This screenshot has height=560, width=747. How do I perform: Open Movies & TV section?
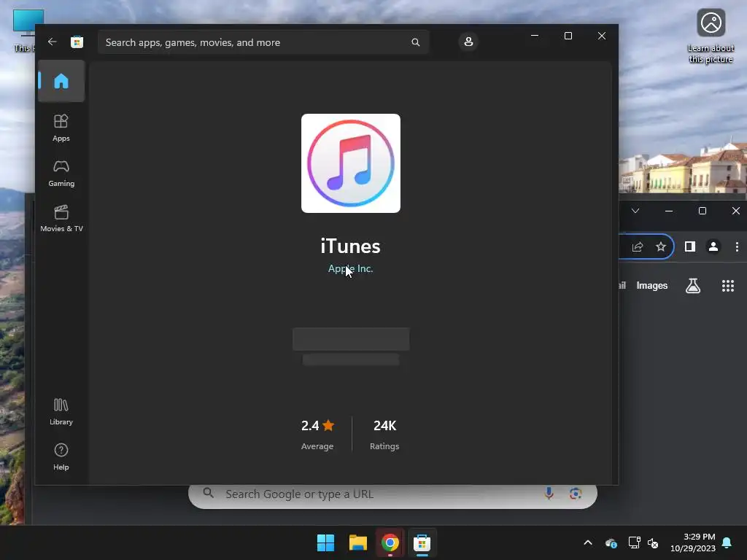pyautogui.click(x=61, y=219)
